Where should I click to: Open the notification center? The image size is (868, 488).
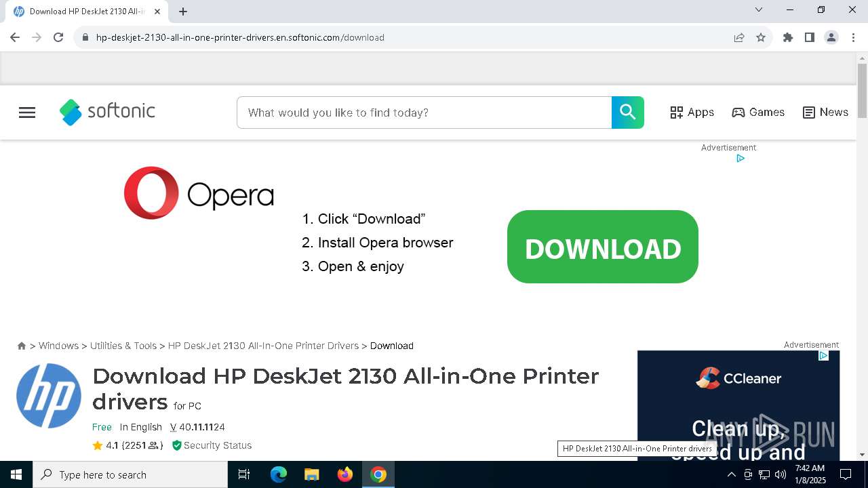click(846, 474)
